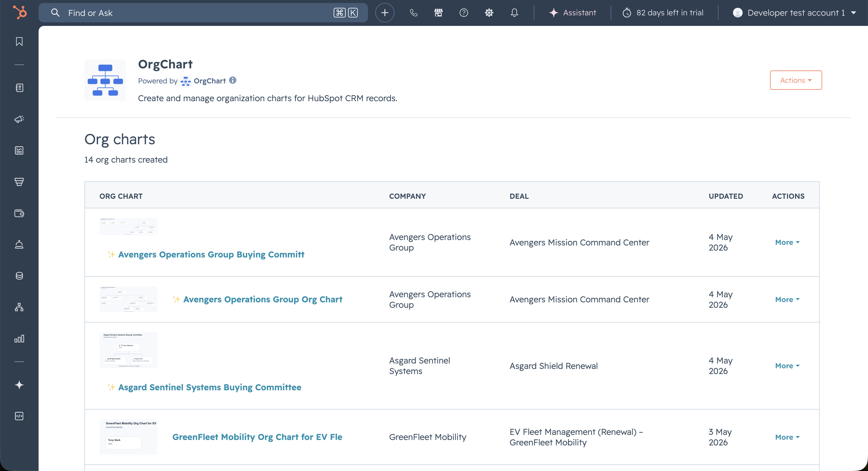868x471 pixels.
Task: Open the Actions dropdown
Action: coord(796,80)
